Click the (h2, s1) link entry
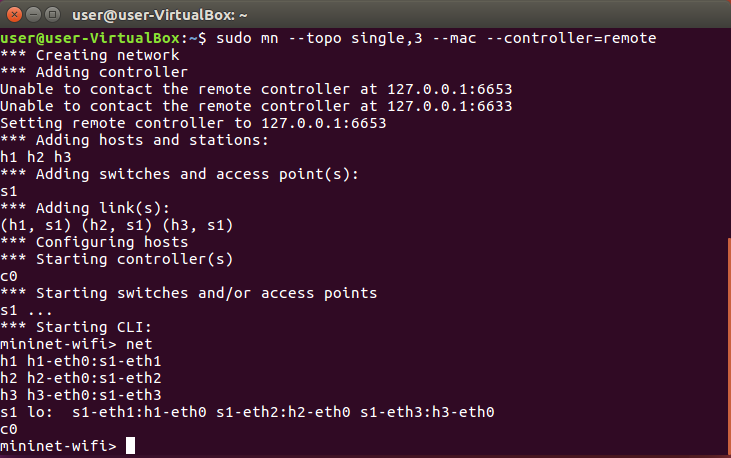The image size is (731, 458). point(117,225)
